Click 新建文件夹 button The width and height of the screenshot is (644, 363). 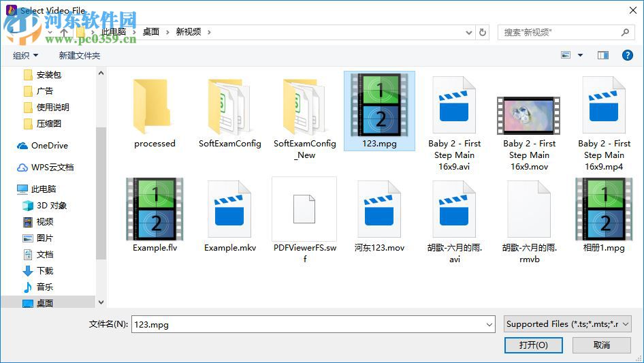79,55
